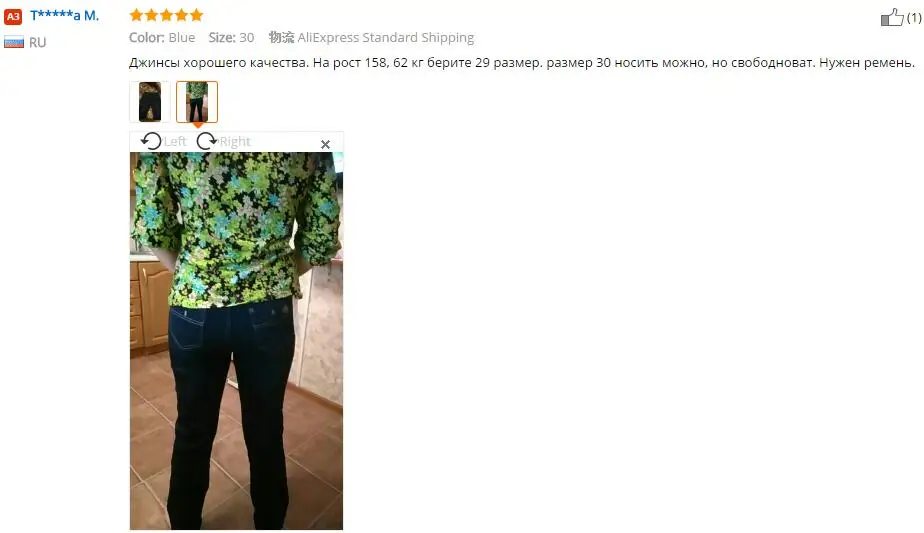The height and width of the screenshot is (533, 924).
Task: Click the rotate left arrow icon
Action: [151, 141]
